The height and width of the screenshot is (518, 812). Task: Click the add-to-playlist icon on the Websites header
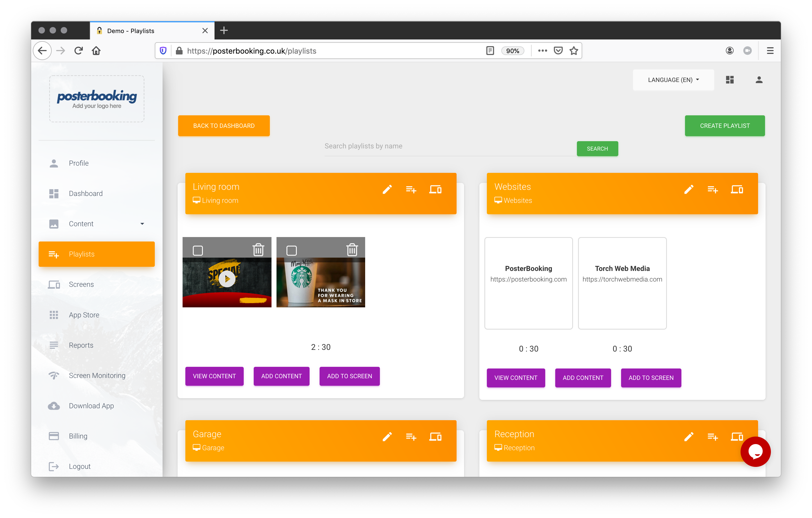click(x=713, y=190)
